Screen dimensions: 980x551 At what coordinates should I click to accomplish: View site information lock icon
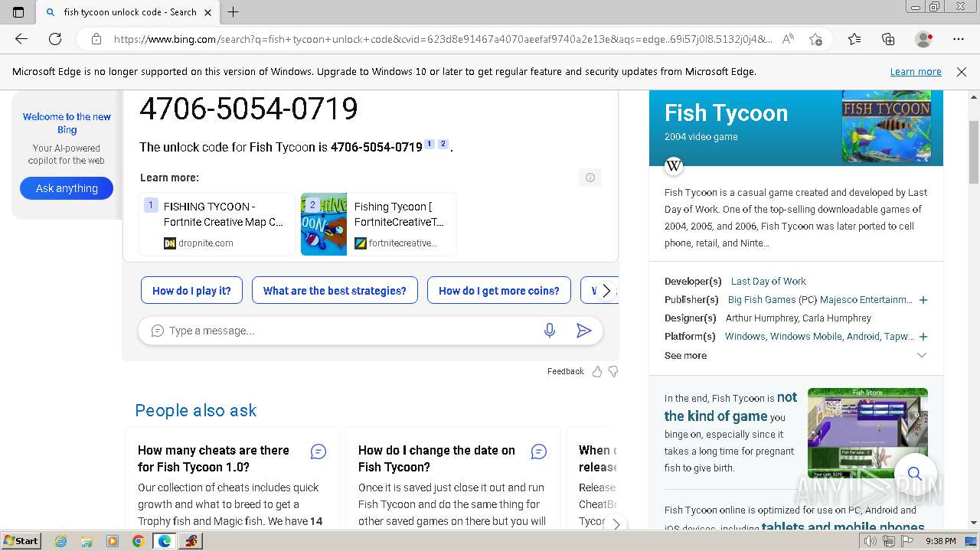(x=96, y=39)
